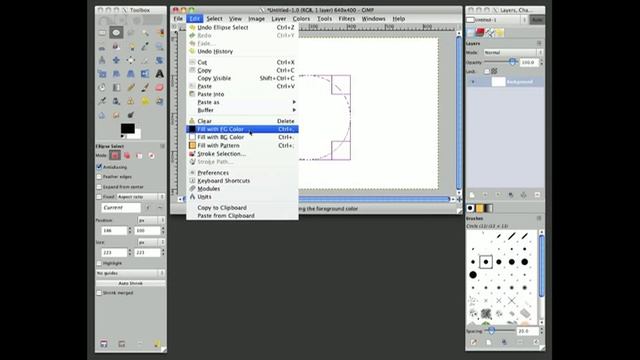The height and width of the screenshot is (360, 640).
Task: Open the layer Mode Normal dropdown
Action: pyautogui.click(x=513, y=52)
